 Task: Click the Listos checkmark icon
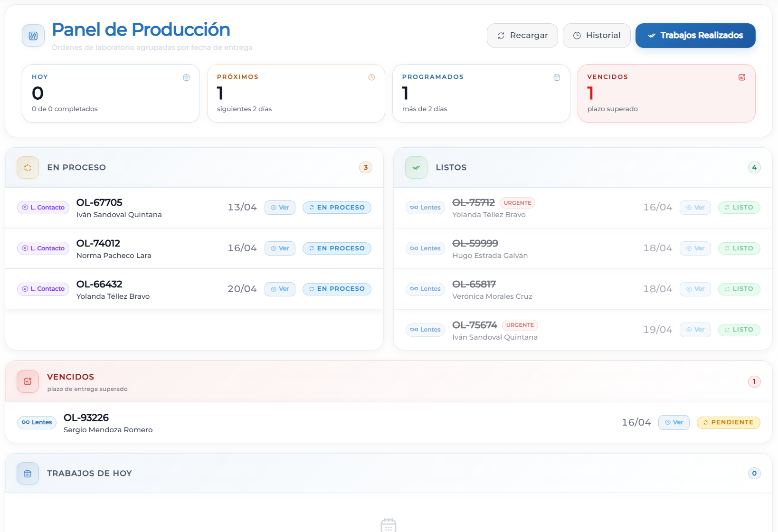[416, 168]
